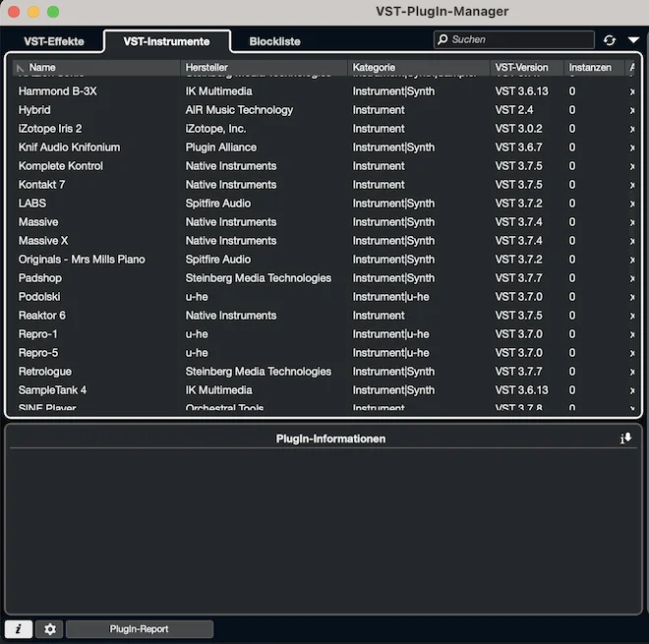The image size is (649, 644).
Task: Select Reaktor 6 in the list
Action: pos(324,316)
